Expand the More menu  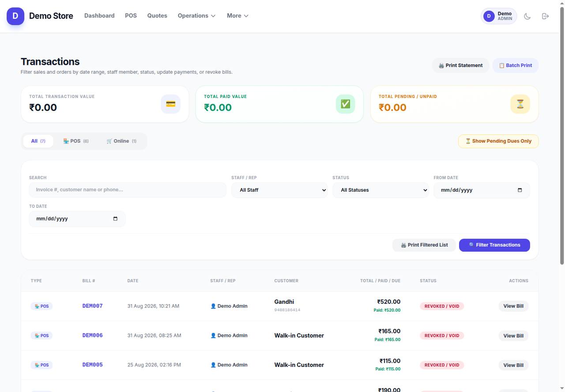point(237,16)
